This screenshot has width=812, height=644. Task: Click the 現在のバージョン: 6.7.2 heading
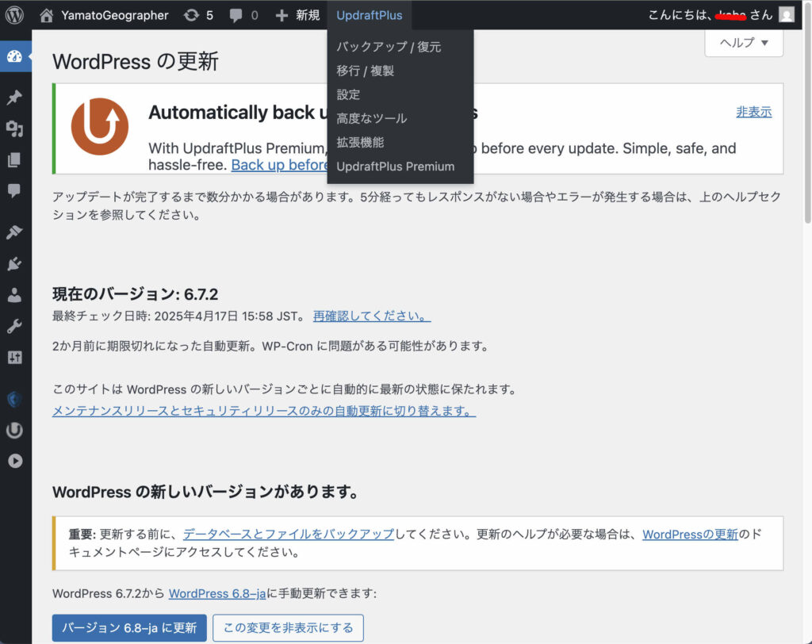point(135,294)
